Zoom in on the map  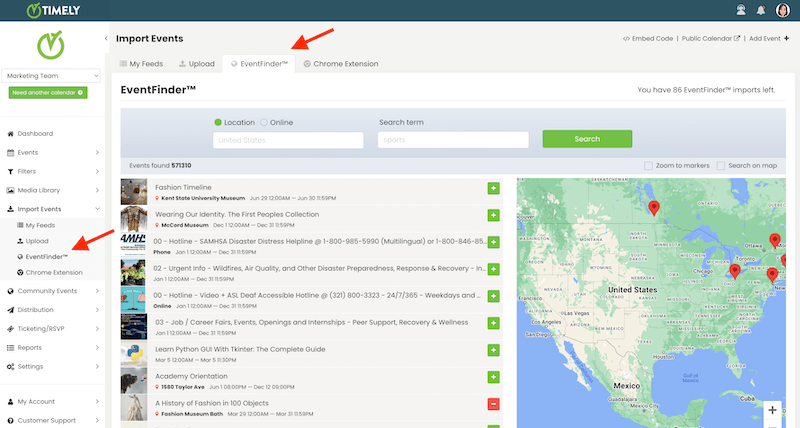[x=772, y=410]
